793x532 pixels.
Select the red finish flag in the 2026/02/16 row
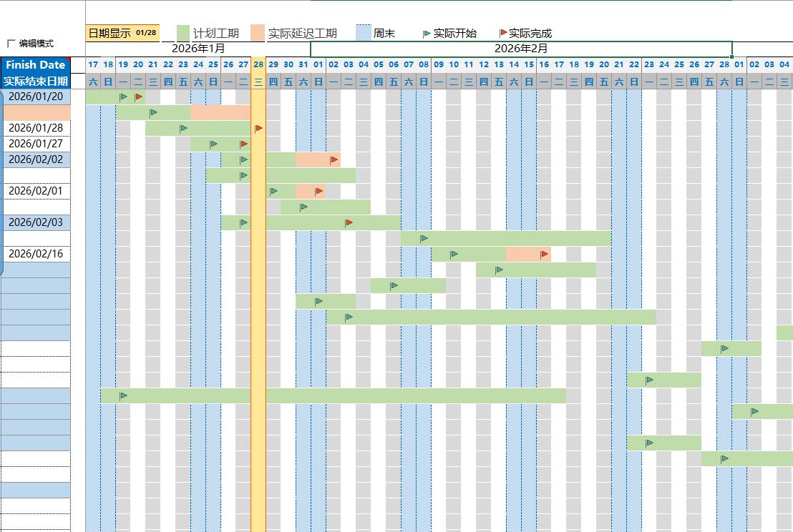pyautogui.click(x=545, y=254)
